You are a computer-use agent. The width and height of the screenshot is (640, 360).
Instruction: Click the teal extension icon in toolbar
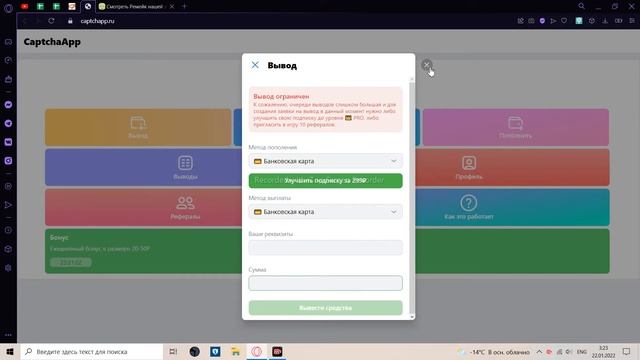tap(579, 21)
